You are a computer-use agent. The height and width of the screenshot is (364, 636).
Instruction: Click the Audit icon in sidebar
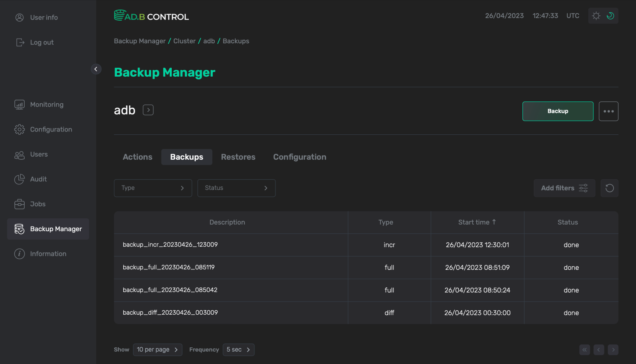pos(19,179)
